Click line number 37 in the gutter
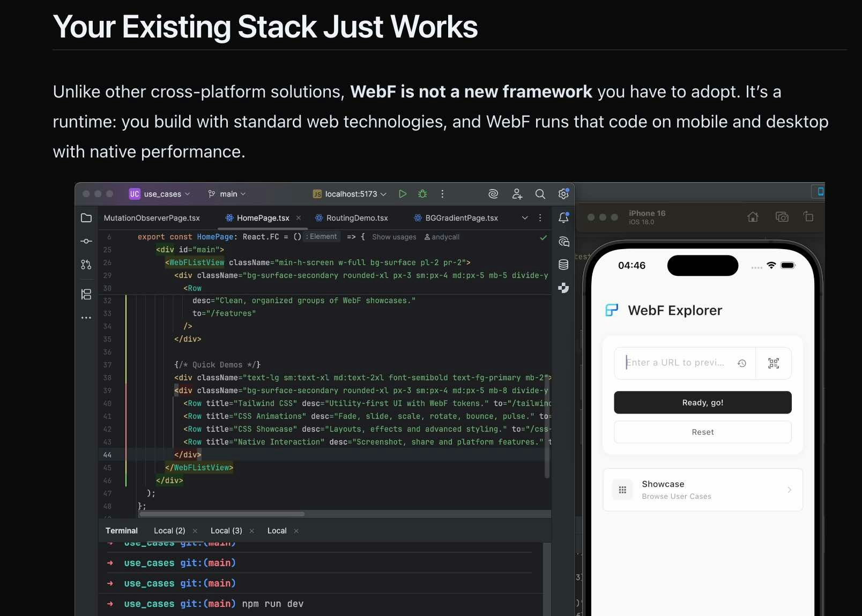The width and height of the screenshot is (862, 616). 107,365
